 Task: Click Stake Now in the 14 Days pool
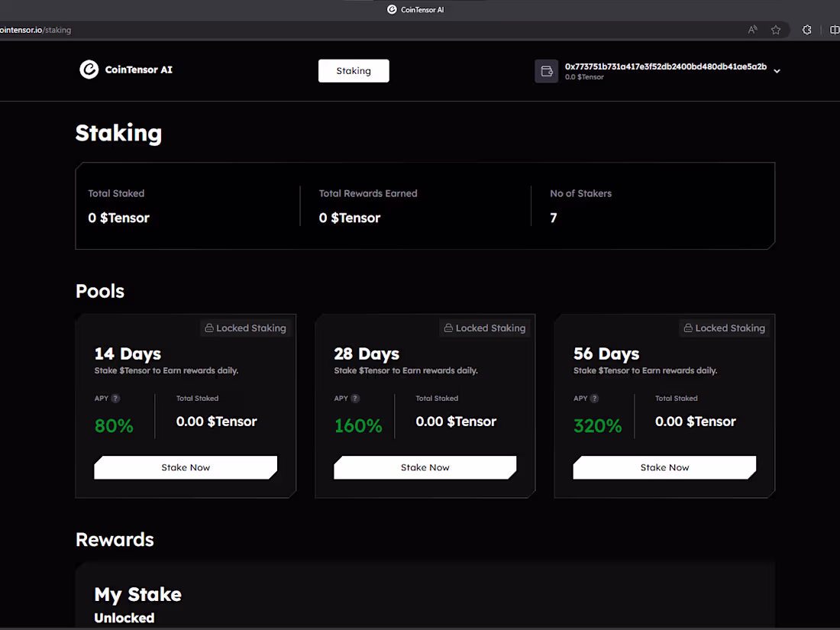coord(185,467)
